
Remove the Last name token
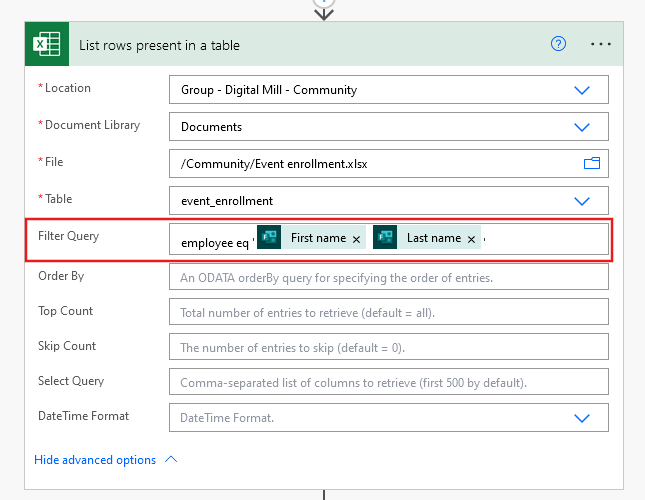471,239
